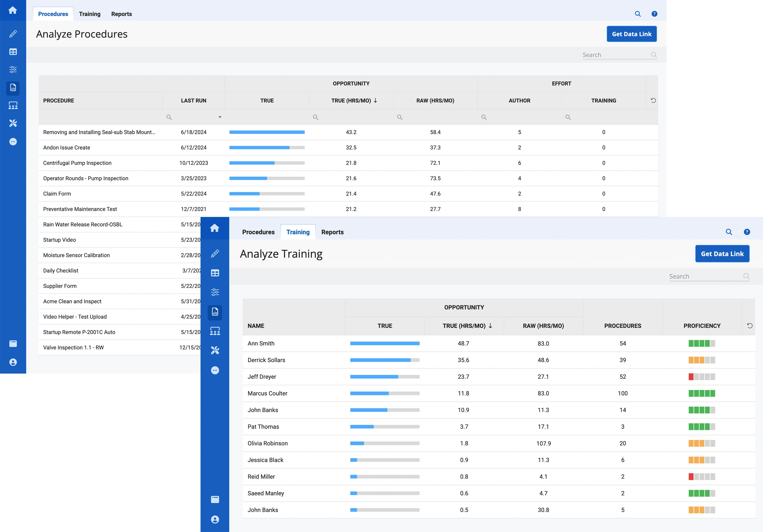This screenshot has height=532, width=763.
Task: Open the Reports tab in Analyze Training
Action: click(x=332, y=232)
